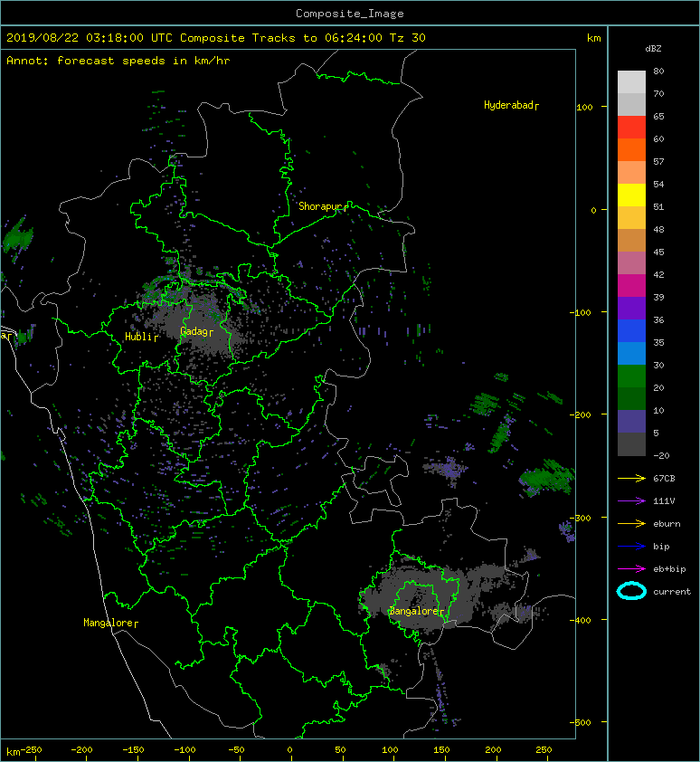Select the purple swatch below 39 dBZ

click(631, 308)
